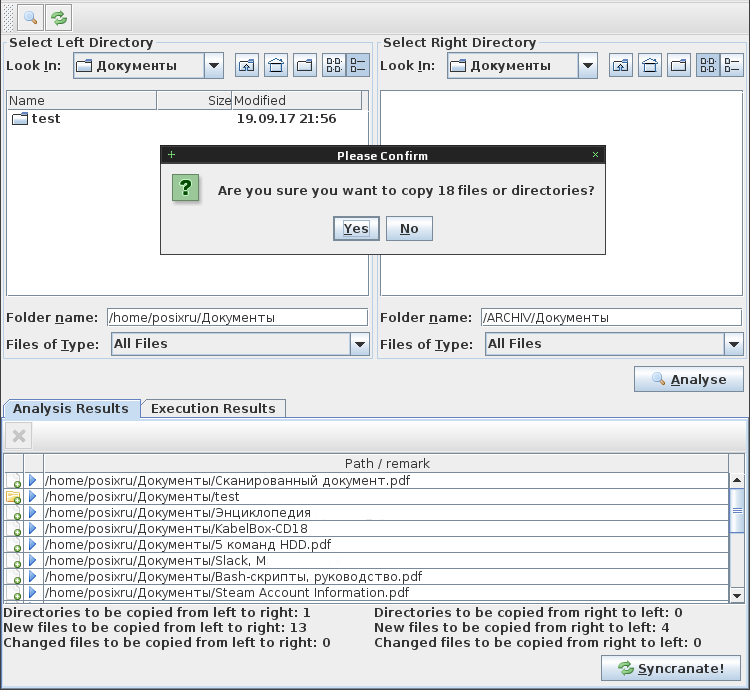Screen dimensions: 750x690
Task: Switch right panel to list view
Action: coord(708,65)
